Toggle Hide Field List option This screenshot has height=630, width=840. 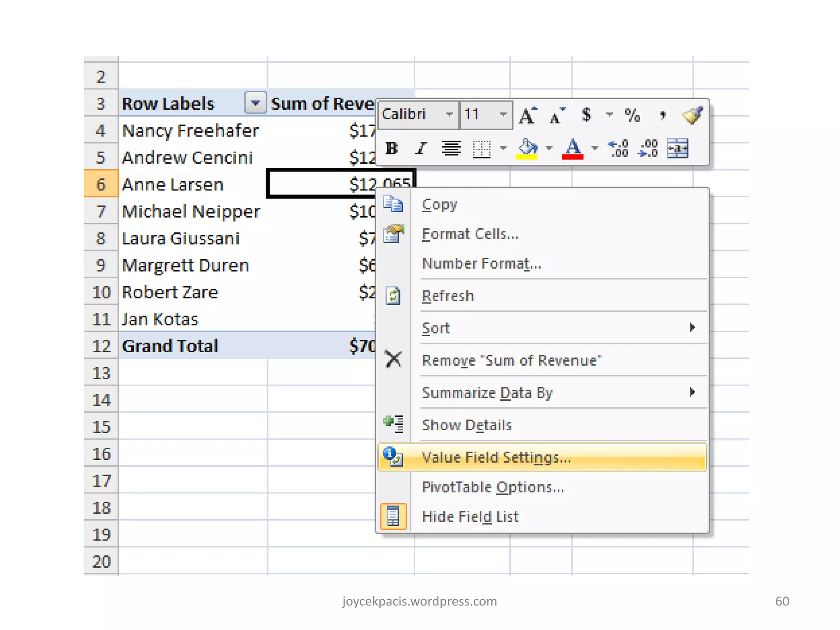click(x=470, y=516)
